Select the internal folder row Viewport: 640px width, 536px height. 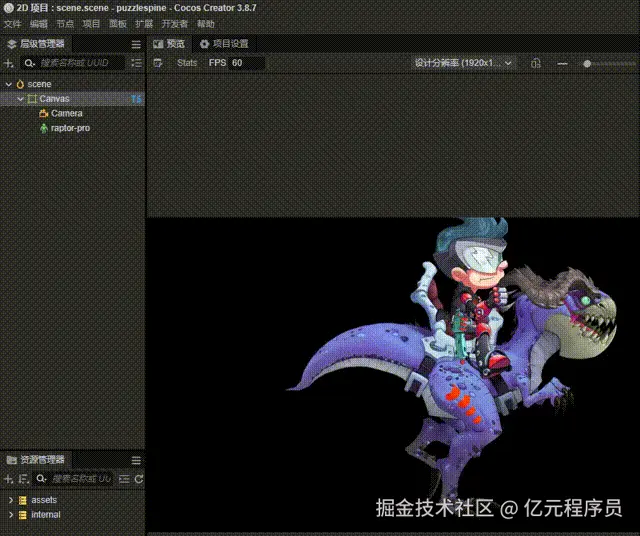click(x=72, y=515)
